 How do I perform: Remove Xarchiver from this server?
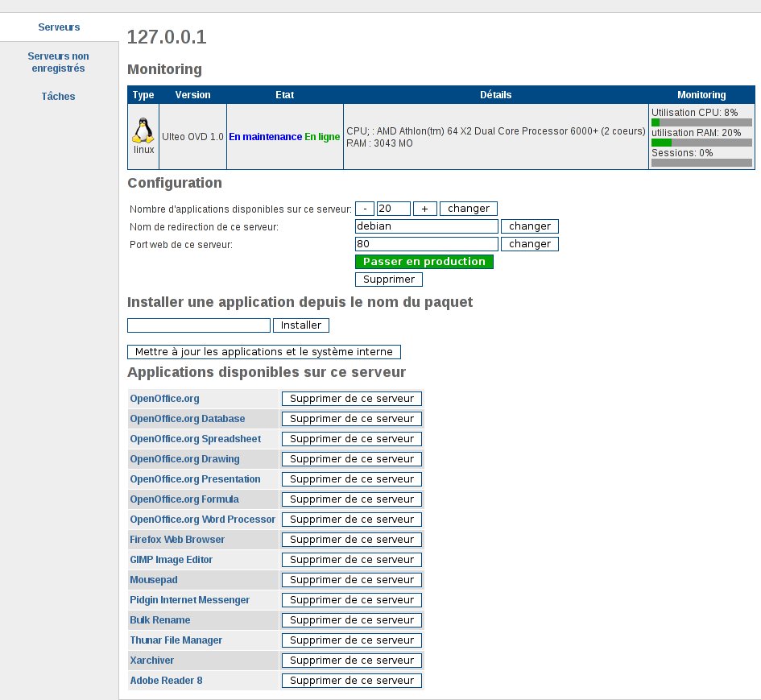[352, 661]
